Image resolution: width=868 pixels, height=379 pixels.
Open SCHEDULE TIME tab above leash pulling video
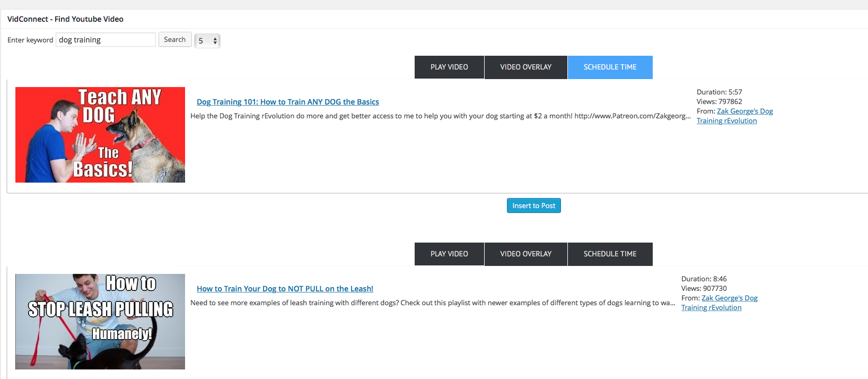[610, 254]
